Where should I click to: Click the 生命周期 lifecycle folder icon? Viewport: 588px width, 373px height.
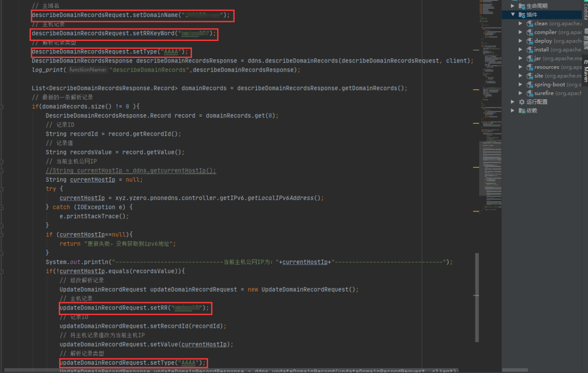point(522,6)
